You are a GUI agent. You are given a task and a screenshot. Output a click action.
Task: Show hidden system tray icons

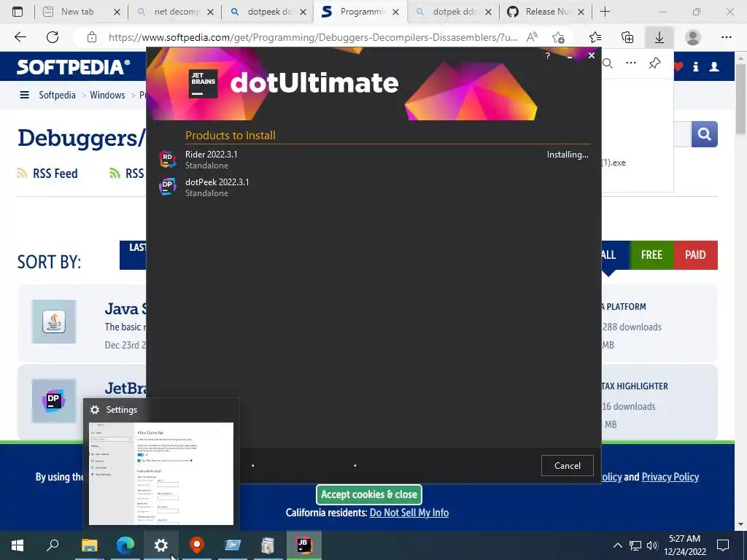click(x=617, y=545)
